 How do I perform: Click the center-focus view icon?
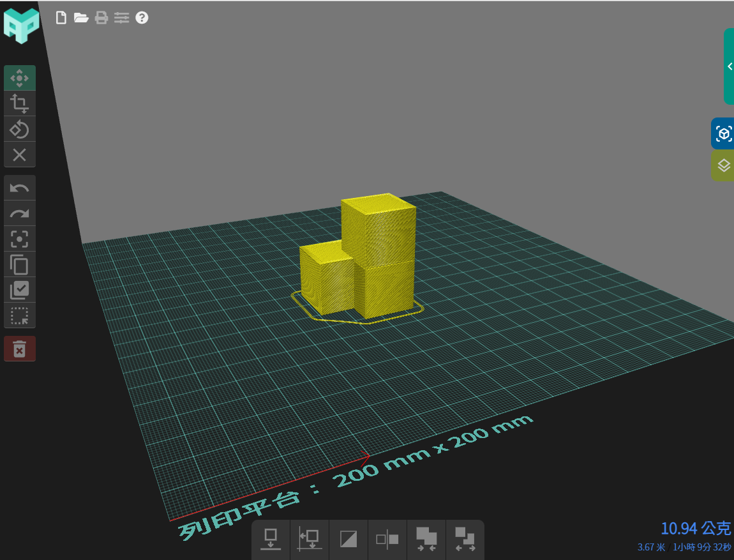coord(20,239)
